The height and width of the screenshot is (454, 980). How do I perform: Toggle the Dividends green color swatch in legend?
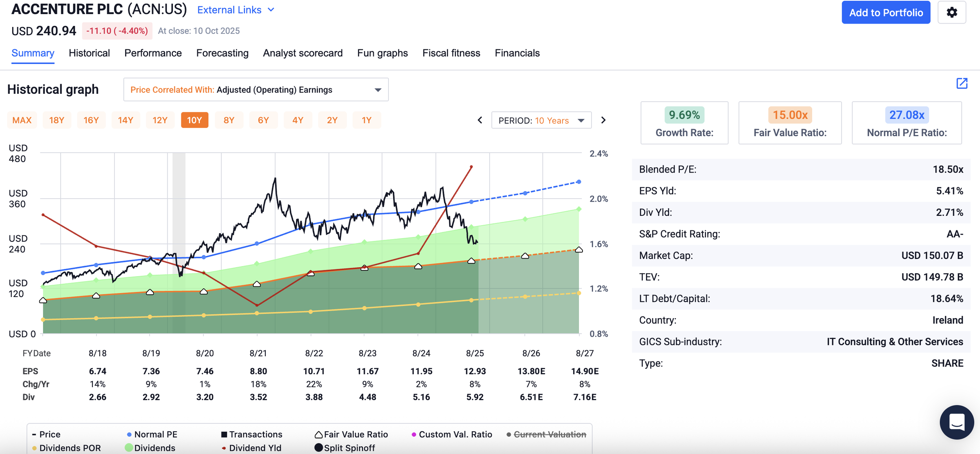[x=129, y=448]
